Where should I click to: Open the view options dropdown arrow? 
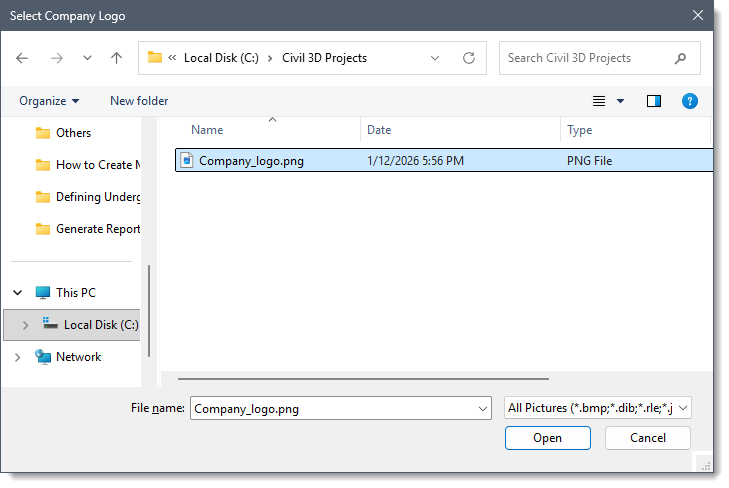tap(620, 101)
